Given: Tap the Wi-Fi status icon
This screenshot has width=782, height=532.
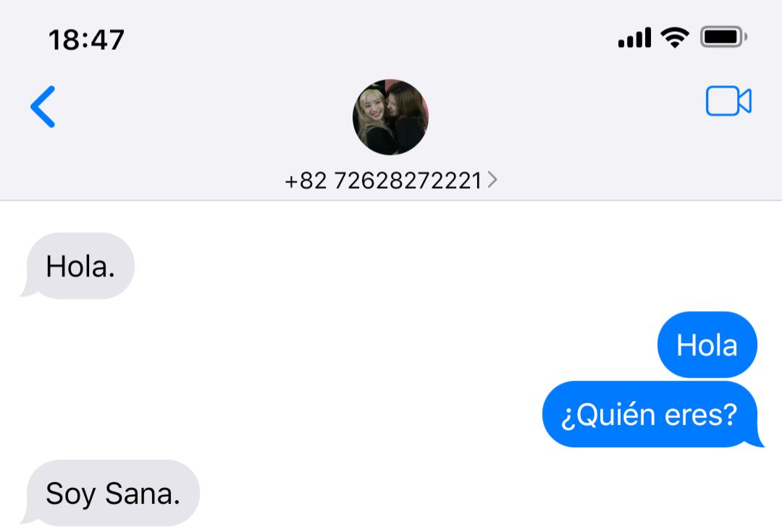Looking at the screenshot, I should pos(675,38).
